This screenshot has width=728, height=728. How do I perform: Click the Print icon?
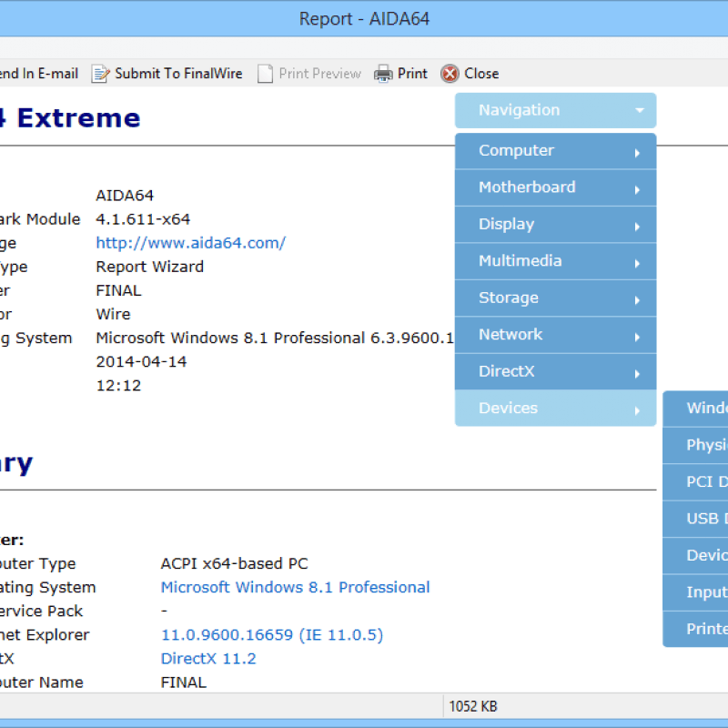pos(382,74)
